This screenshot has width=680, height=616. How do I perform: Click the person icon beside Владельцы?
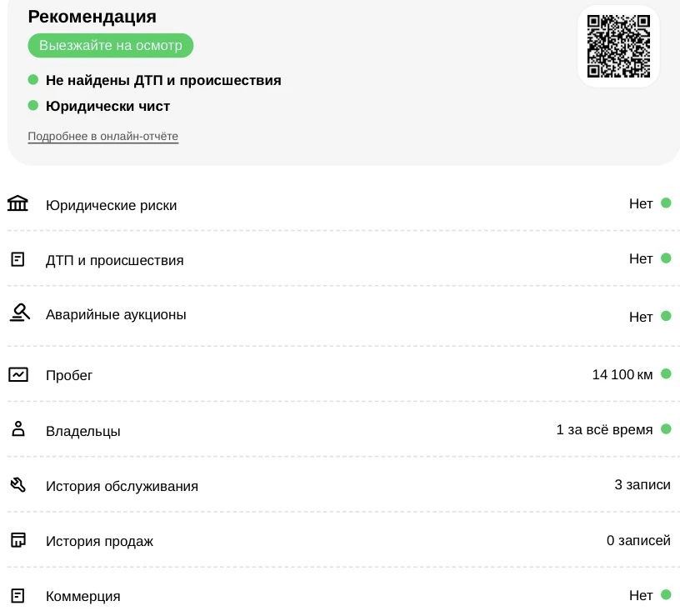pyautogui.click(x=18, y=429)
